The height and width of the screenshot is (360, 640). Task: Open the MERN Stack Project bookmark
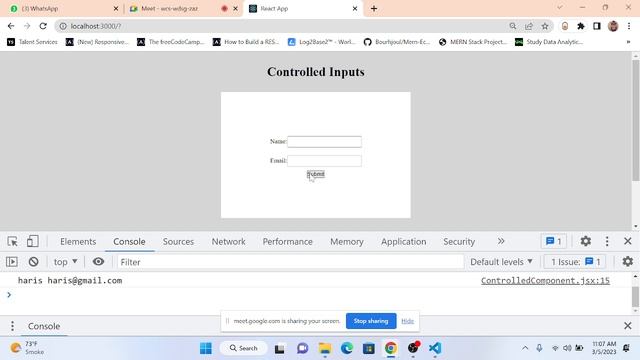(473, 42)
